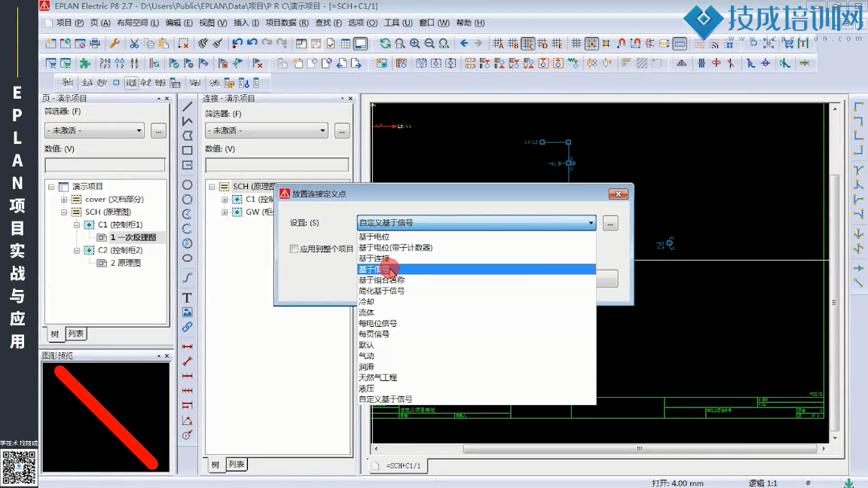Toggle the 放置 button in third toolbar row
The image size is (868, 488).
pyautogui.click(x=130, y=83)
